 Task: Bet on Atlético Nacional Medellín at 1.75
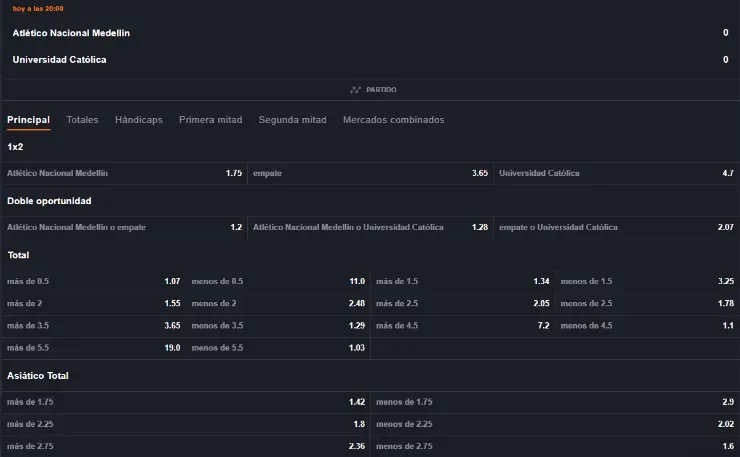[x=124, y=173]
